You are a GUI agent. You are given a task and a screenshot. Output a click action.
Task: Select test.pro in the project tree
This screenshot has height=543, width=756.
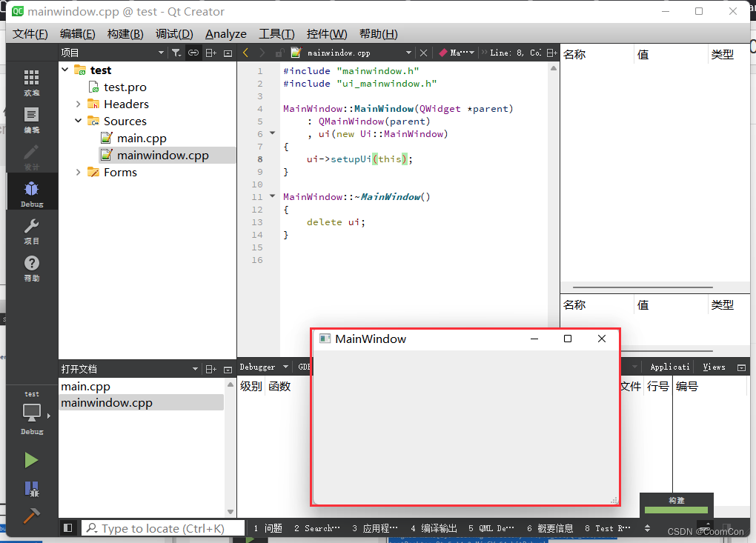[125, 87]
